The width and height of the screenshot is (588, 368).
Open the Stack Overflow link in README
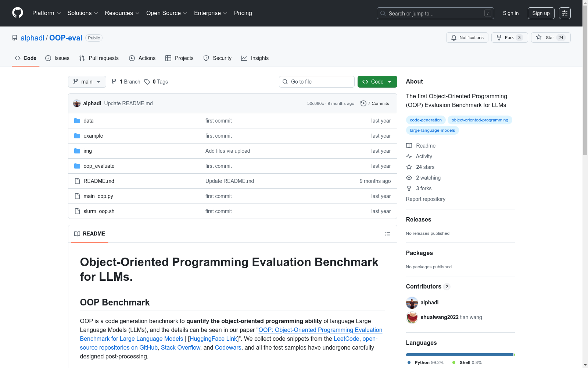[x=180, y=348]
